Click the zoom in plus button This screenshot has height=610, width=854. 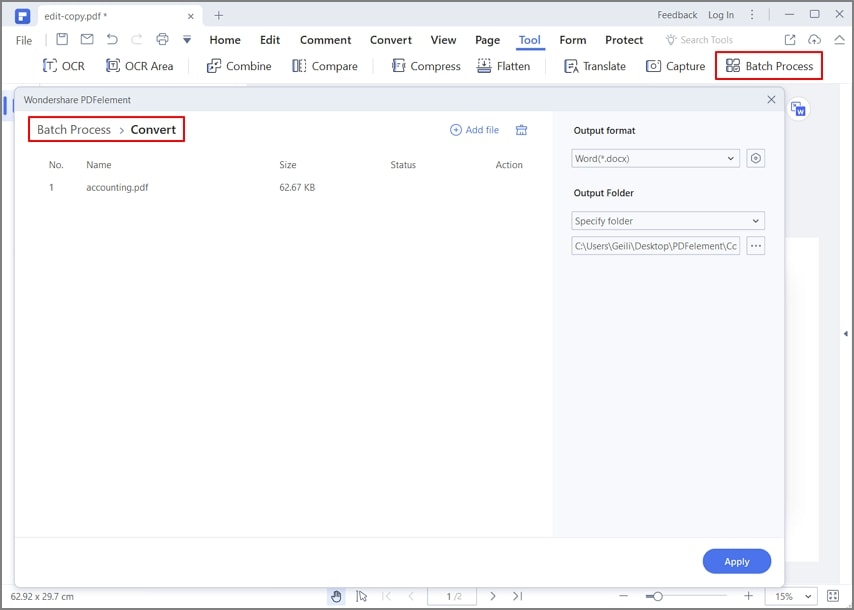749,596
